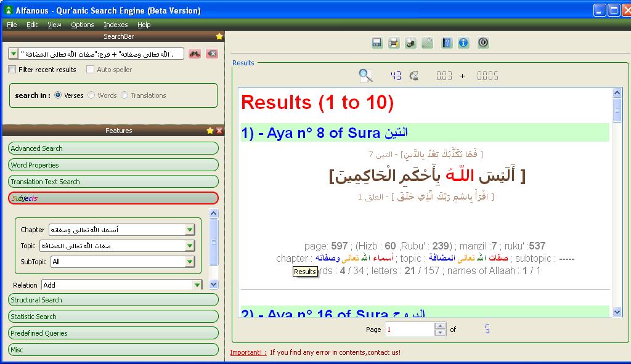
Task: Click the Subjects panel scrollbar thumb
Action: click(x=213, y=241)
